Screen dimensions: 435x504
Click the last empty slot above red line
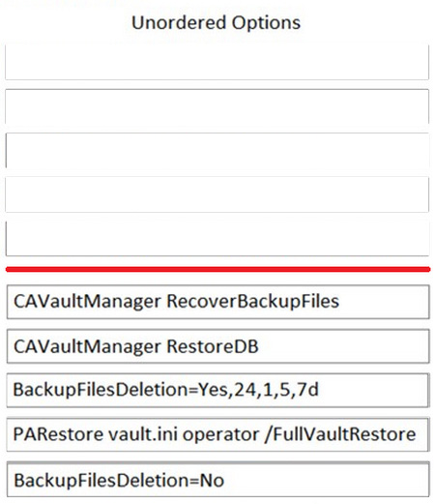click(217, 239)
